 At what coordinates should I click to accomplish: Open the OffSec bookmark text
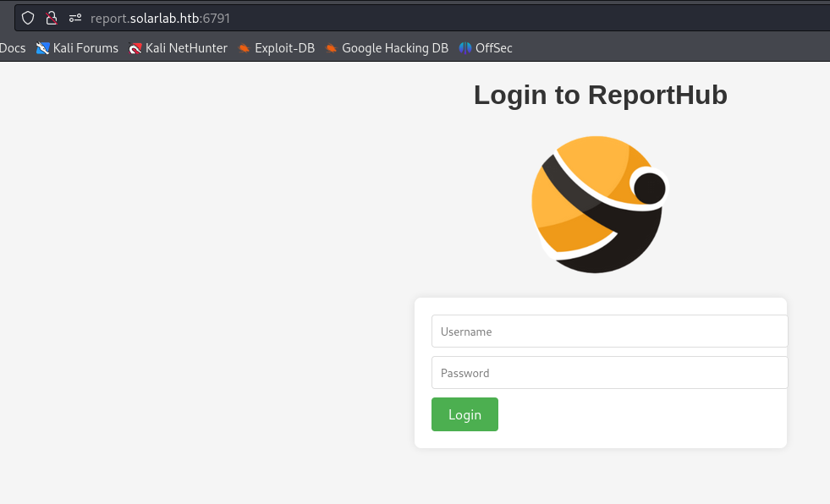point(494,48)
